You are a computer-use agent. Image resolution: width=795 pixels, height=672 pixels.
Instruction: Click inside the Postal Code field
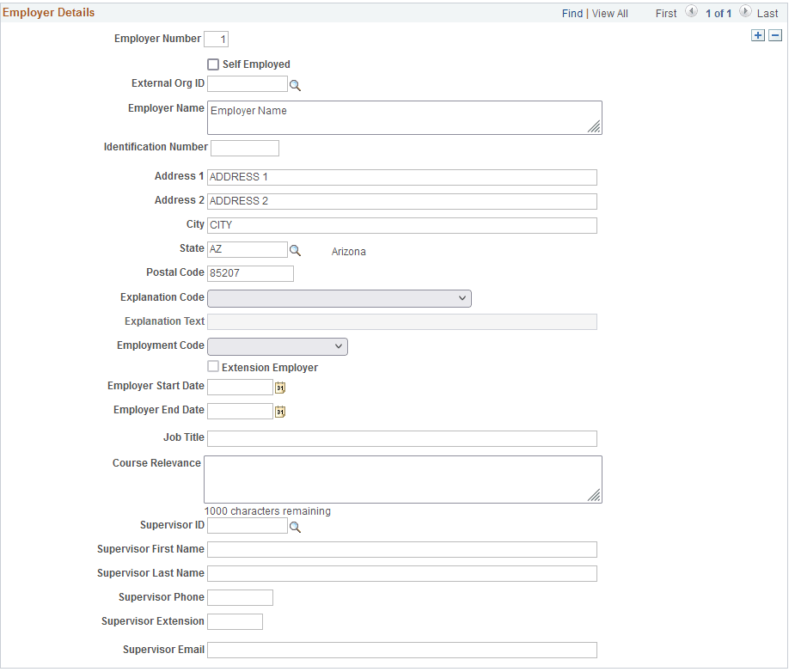[250, 273]
